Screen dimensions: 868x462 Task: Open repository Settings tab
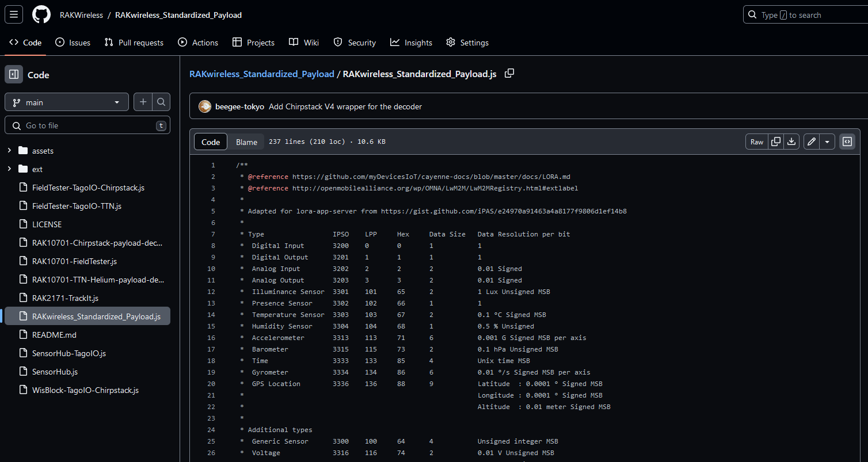(x=467, y=43)
